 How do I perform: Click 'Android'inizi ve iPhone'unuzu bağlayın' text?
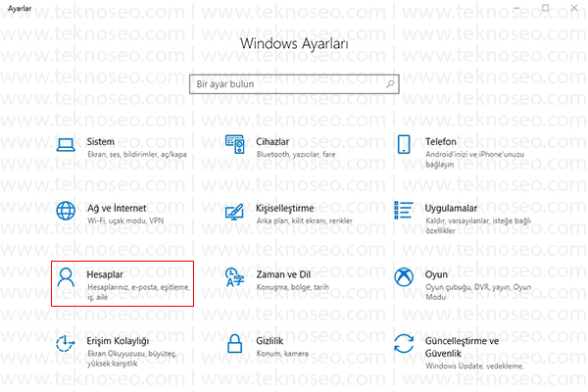pyautogui.click(x=474, y=160)
